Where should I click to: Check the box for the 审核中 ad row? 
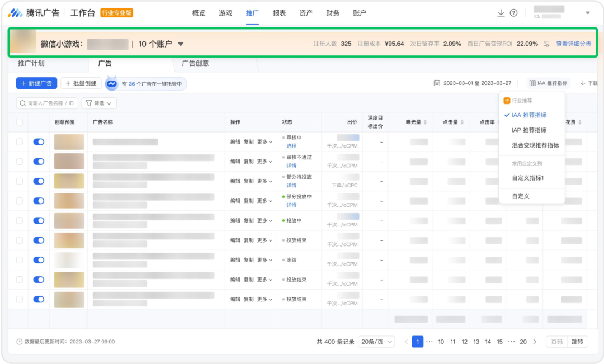[19, 142]
